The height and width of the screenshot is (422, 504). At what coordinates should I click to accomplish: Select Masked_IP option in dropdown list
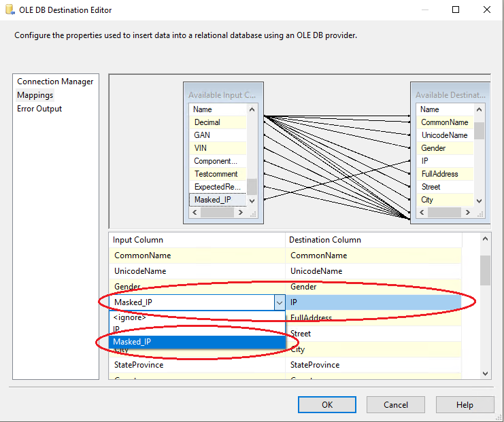coord(133,342)
